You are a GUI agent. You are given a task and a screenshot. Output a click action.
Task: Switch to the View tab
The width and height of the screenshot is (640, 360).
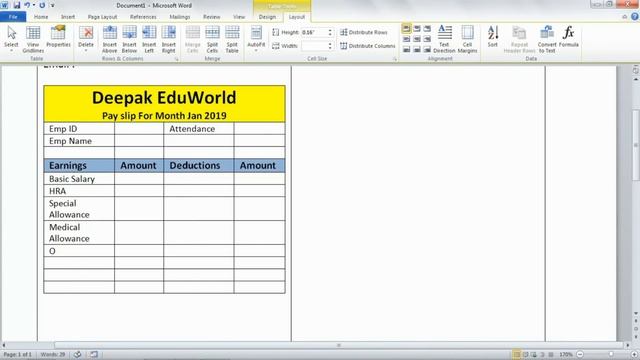(239, 17)
